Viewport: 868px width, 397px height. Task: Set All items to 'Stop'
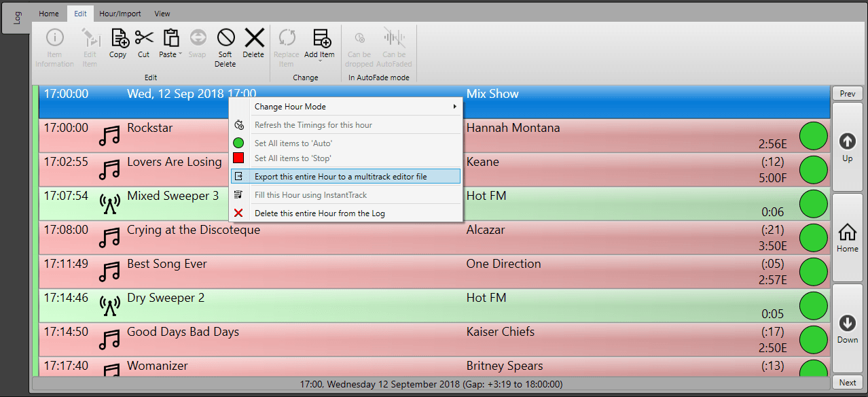[293, 158]
